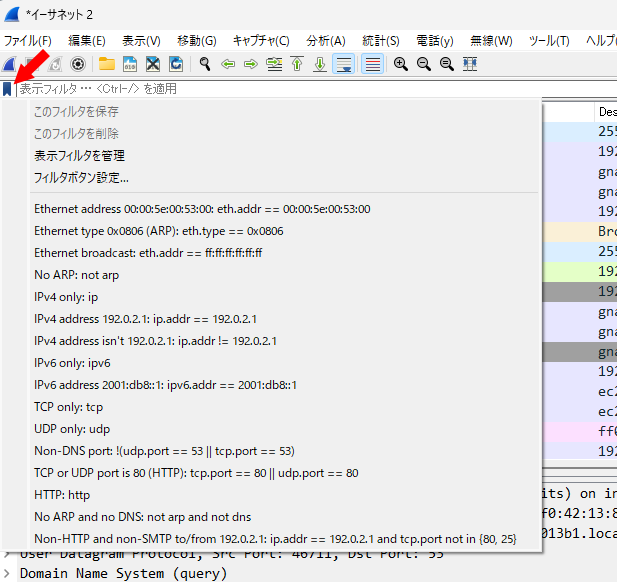617x582 pixels.
Task: Choose IPv4 address isn't 192.0.2.1 filter
Action: tap(284, 341)
